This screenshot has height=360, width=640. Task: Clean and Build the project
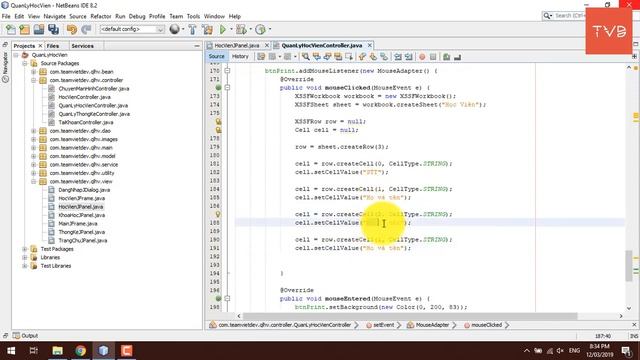[207, 29]
